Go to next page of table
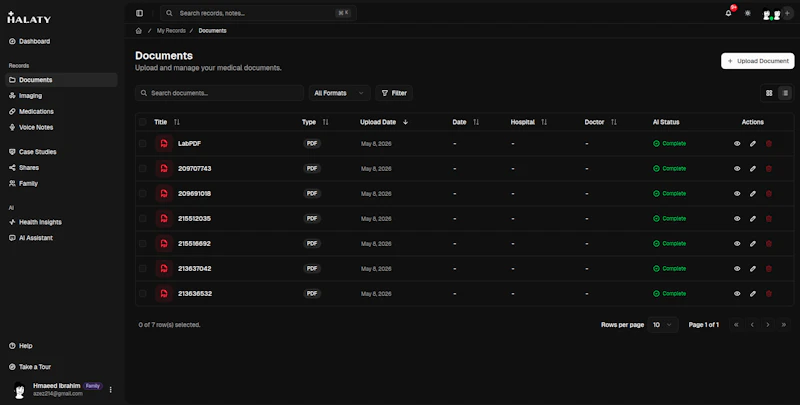The height and width of the screenshot is (405, 800). pyautogui.click(x=768, y=325)
